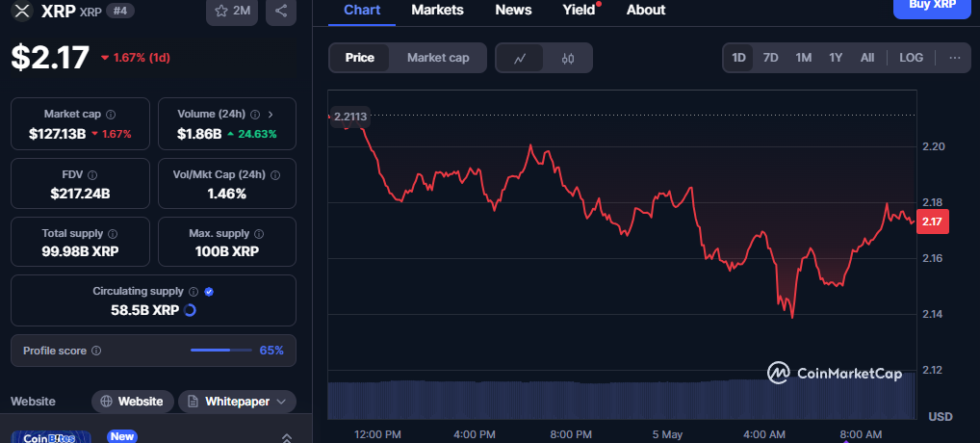The height and width of the screenshot is (443, 980).
Task: Click the New badge
Action: (x=122, y=436)
